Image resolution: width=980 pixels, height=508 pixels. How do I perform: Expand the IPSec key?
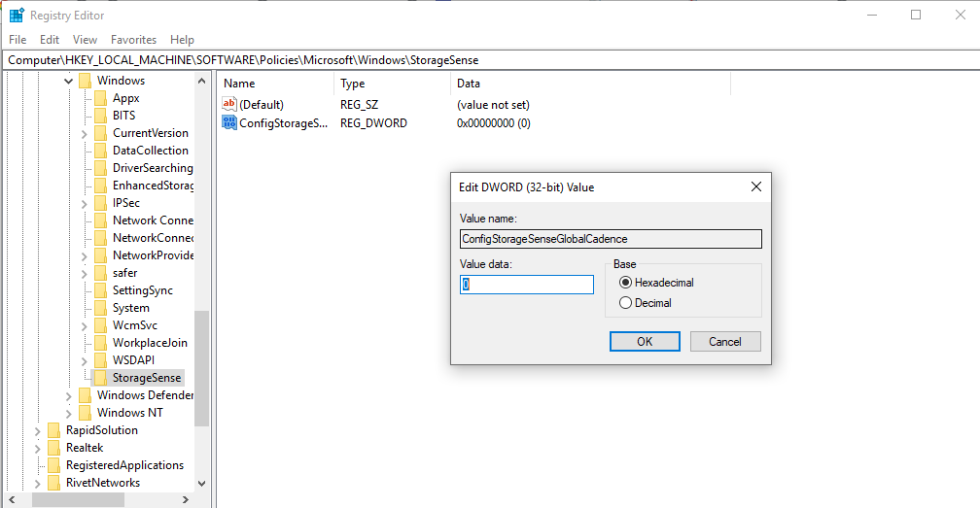pos(85,203)
